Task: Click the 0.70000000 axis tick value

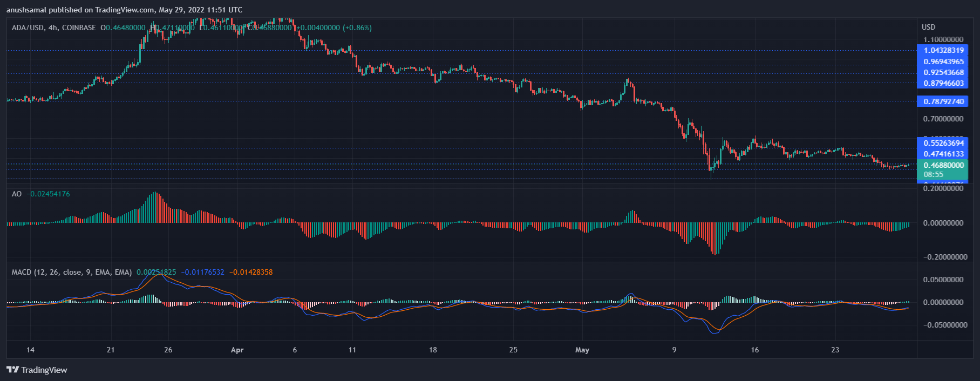Action: click(x=943, y=119)
